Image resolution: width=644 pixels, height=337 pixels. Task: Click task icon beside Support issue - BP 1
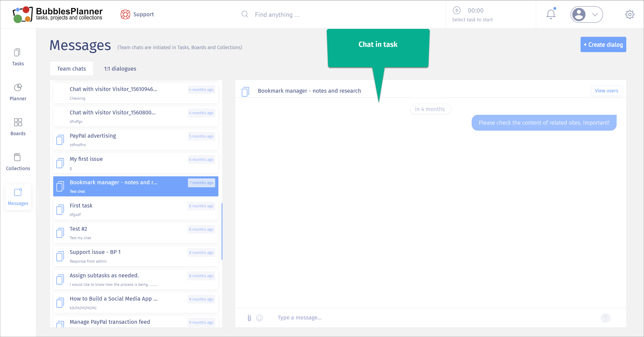[60, 256]
